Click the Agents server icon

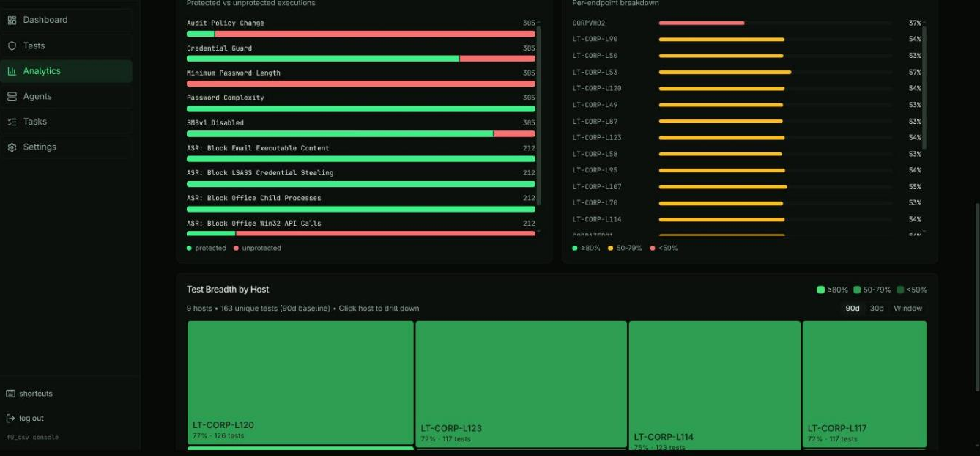coord(12,96)
